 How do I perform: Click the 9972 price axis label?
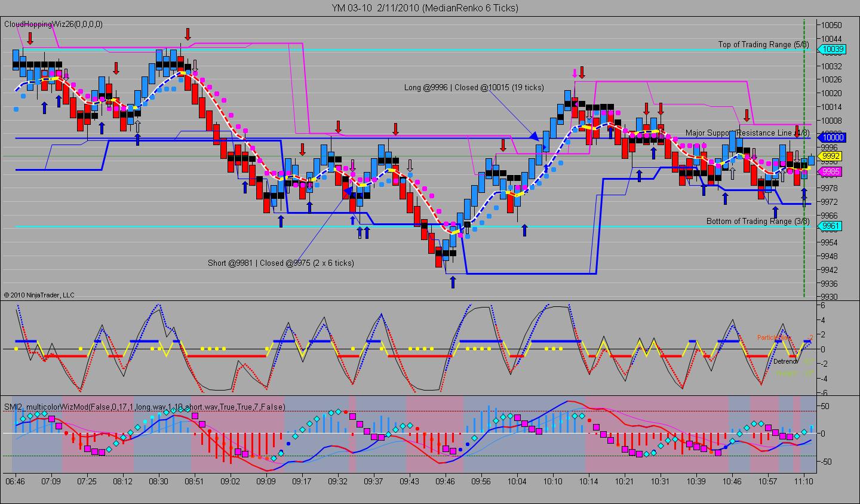[830, 202]
